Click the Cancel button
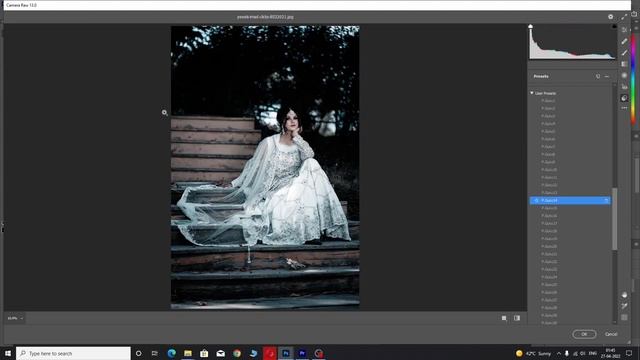Image resolution: width=640 pixels, height=360 pixels. 611,334
